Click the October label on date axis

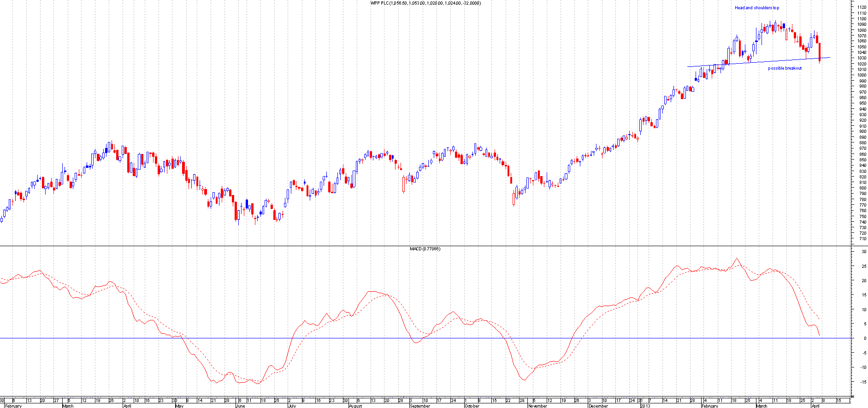coord(472,406)
